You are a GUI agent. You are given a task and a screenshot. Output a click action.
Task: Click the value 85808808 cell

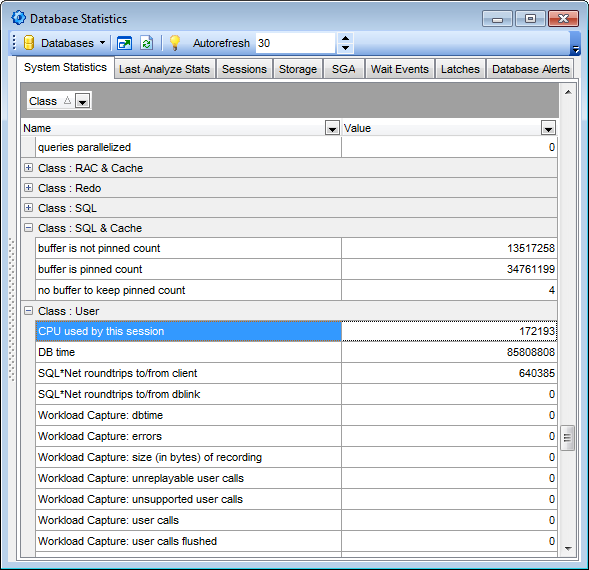[x=449, y=352]
